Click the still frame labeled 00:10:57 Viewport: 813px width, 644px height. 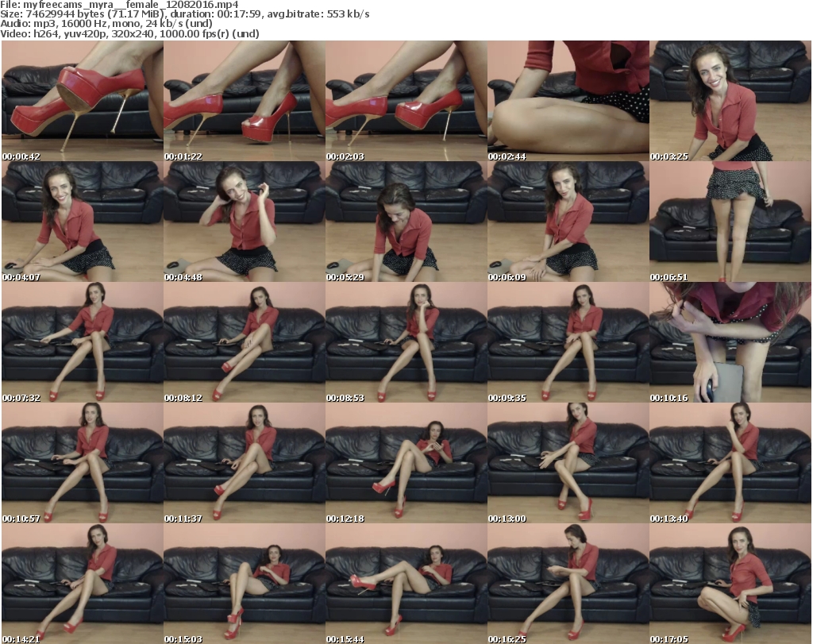[83, 463]
